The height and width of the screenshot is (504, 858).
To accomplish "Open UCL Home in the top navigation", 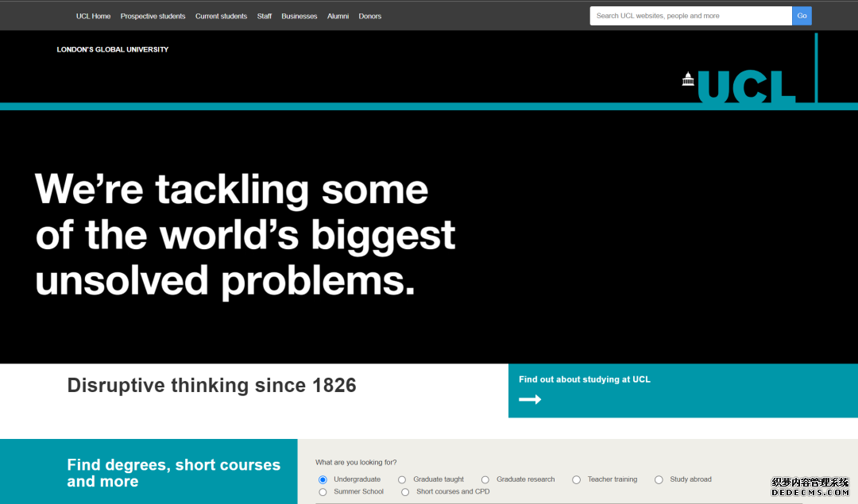I will pos(93,16).
